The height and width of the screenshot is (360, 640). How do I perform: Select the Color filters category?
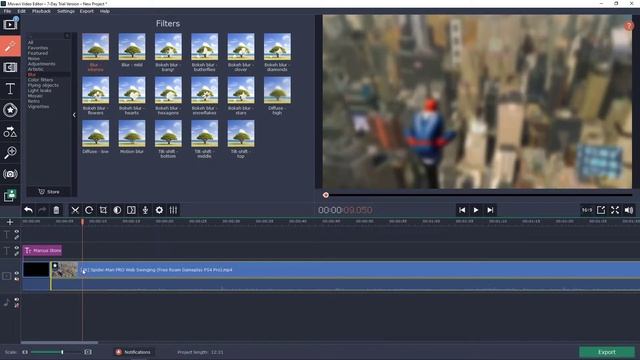click(x=40, y=80)
